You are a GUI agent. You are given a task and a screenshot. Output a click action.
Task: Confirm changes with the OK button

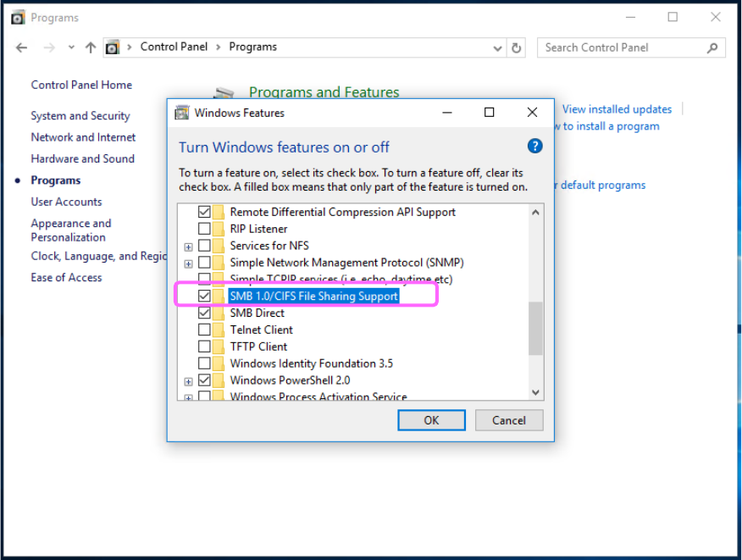(431, 420)
